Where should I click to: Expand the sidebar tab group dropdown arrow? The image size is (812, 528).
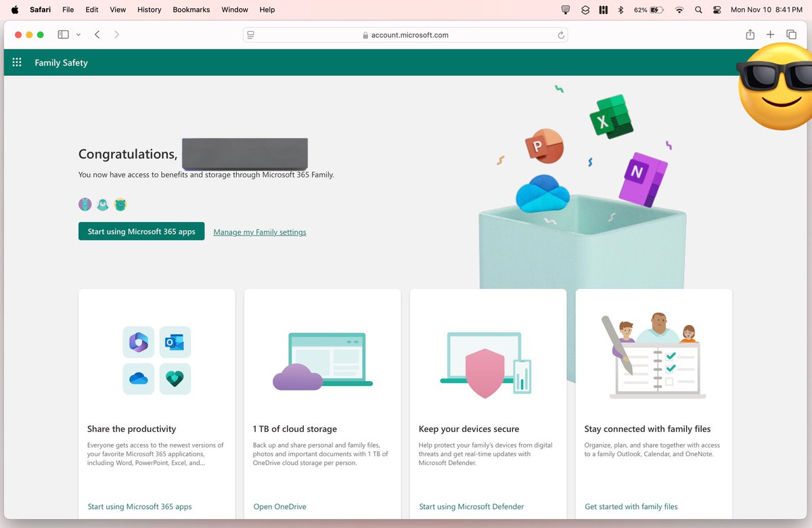pyautogui.click(x=78, y=35)
